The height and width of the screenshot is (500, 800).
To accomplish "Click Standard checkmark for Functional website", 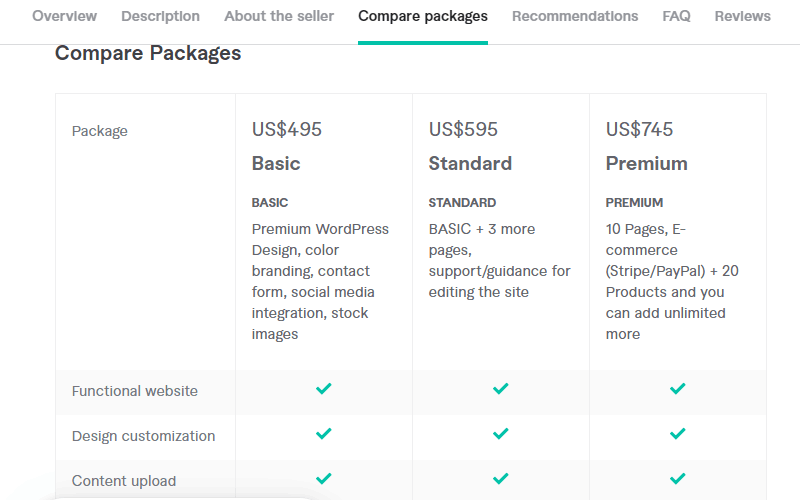I will click(500, 389).
